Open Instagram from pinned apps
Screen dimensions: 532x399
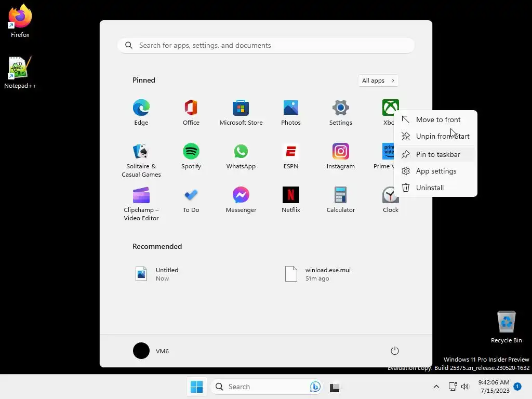341,156
